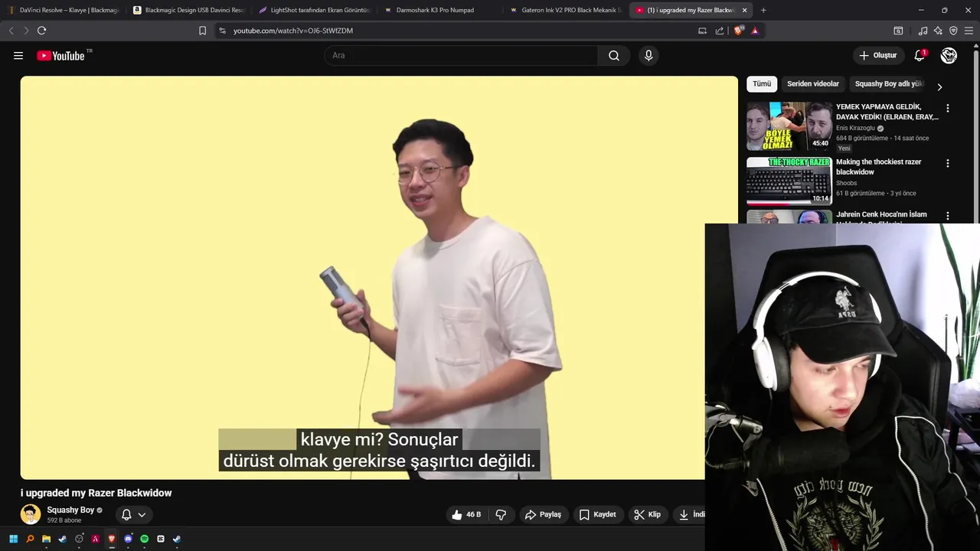Select Seriden videolar filter chip
Screen dimensions: 980x551
point(813,84)
